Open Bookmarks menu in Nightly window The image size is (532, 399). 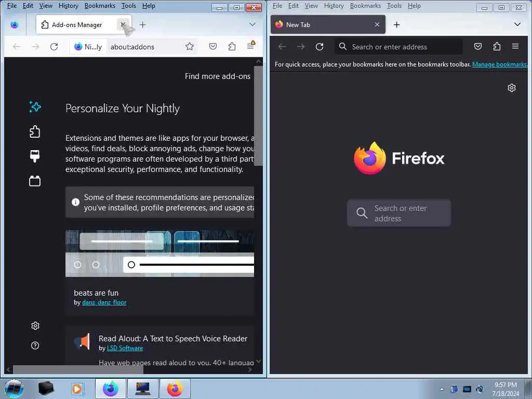tap(100, 6)
